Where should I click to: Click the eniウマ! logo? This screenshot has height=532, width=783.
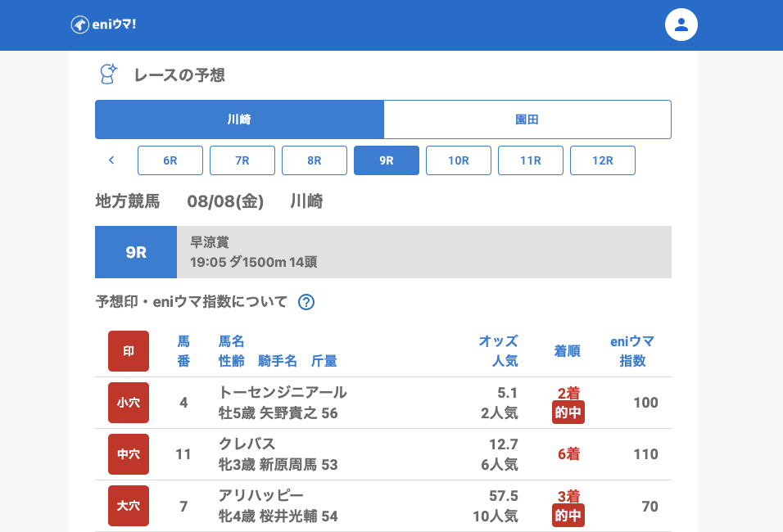click(103, 25)
